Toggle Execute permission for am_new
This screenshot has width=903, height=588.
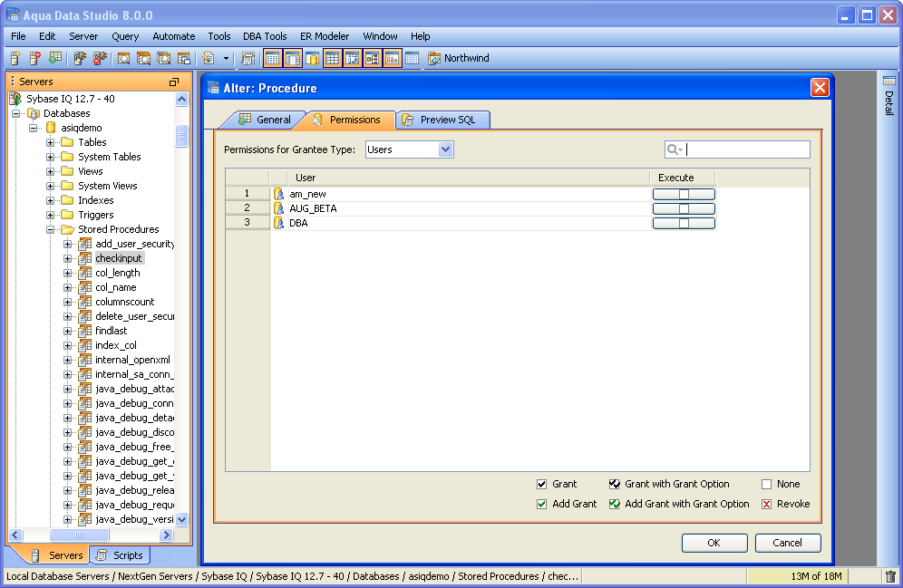coord(684,194)
